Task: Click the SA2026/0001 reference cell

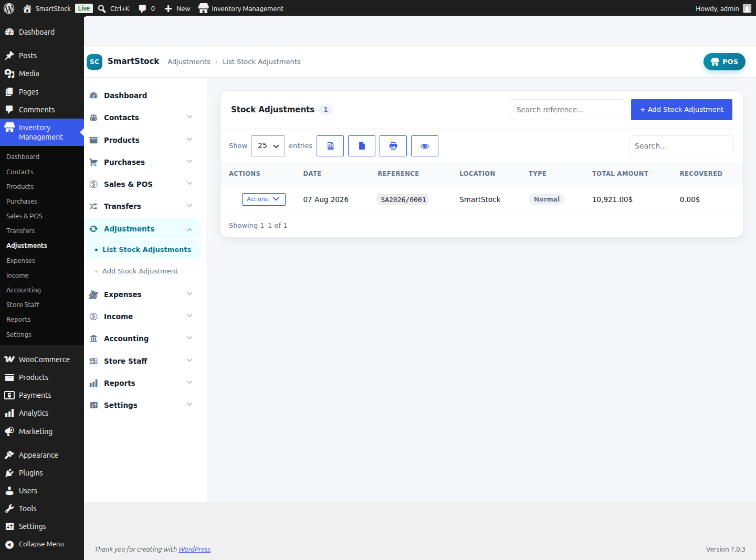Action: click(403, 199)
